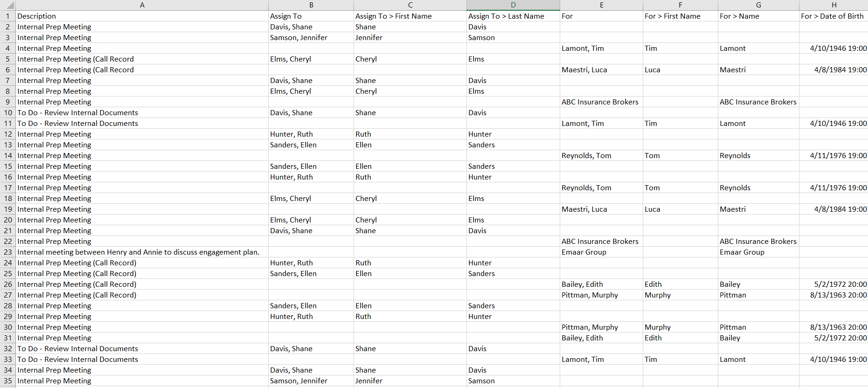Click the date of birth cell in row 27
This screenshot has width=868, height=388.
pyautogui.click(x=838, y=295)
